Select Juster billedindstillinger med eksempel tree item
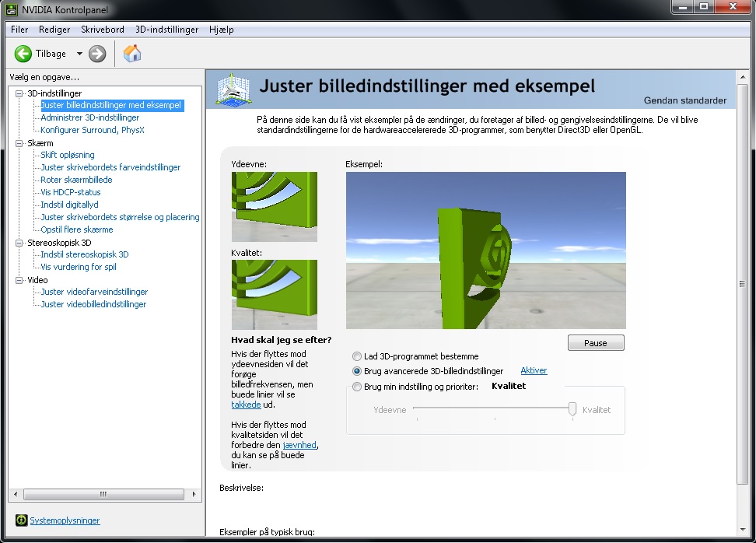This screenshot has height=543, width=756. [x=111, y=105]
